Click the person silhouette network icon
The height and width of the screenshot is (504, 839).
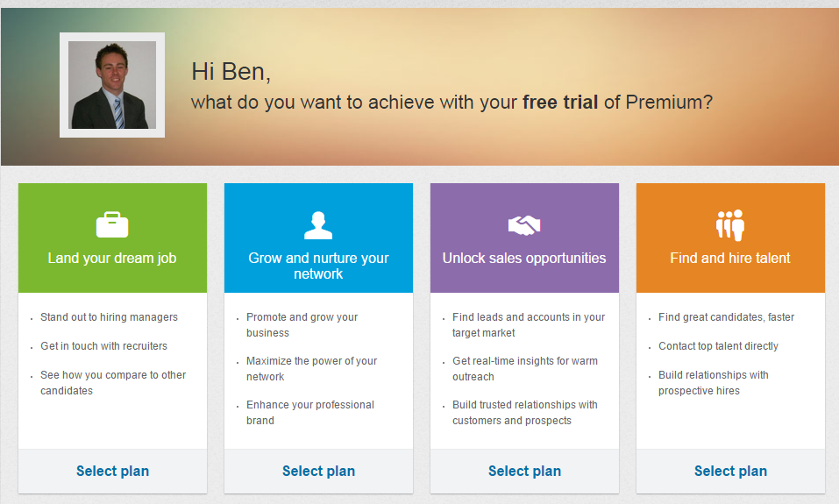click(318, 225)
